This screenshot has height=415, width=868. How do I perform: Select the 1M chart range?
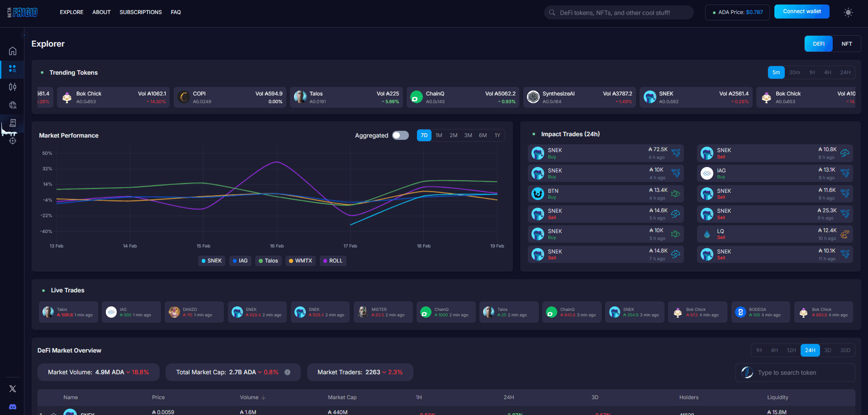[x=439, y=135]
